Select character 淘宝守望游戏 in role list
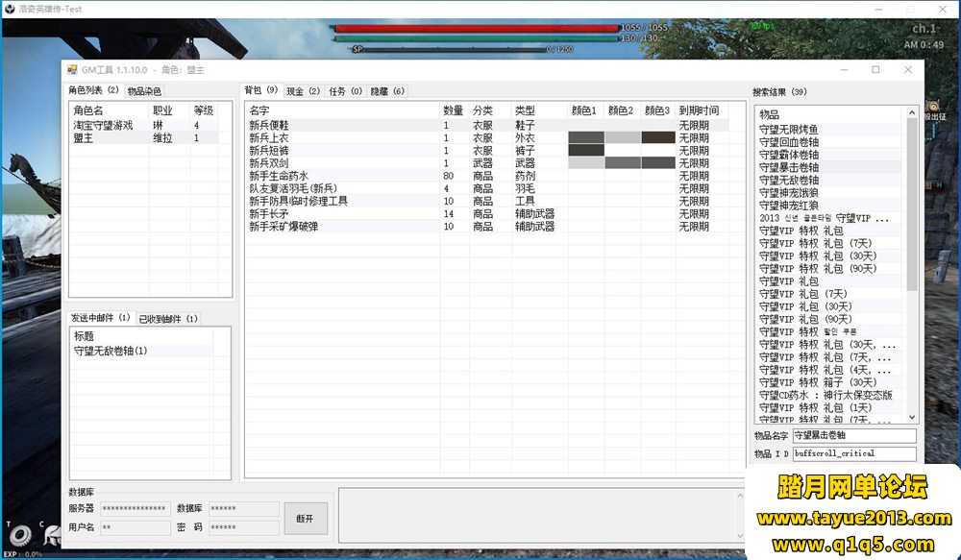This screenshot has width=961, height=560. 103,126
